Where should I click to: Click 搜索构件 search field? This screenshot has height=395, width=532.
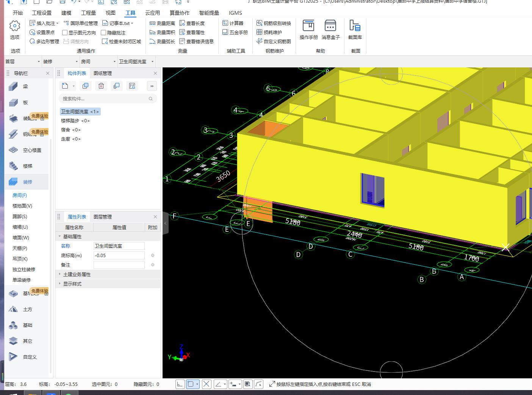(x=108, y=98)
